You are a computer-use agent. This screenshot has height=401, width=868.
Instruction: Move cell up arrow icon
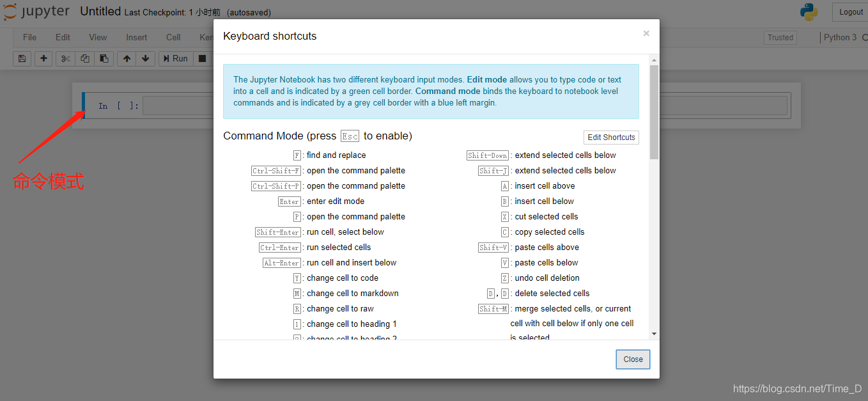click(127, 58)
